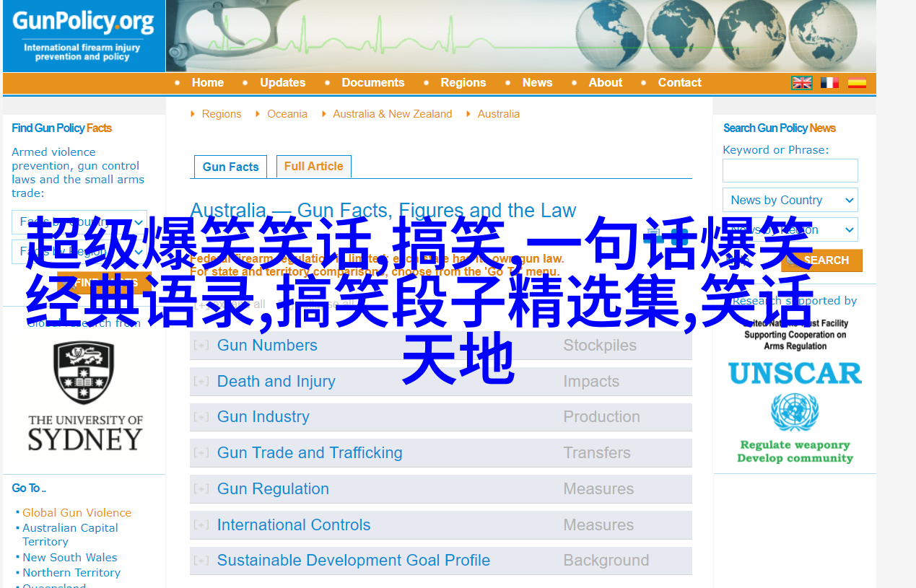Click the plus icon beside Gun Industry
Viewport: 916px width, 588px height.
click(201, 417)
